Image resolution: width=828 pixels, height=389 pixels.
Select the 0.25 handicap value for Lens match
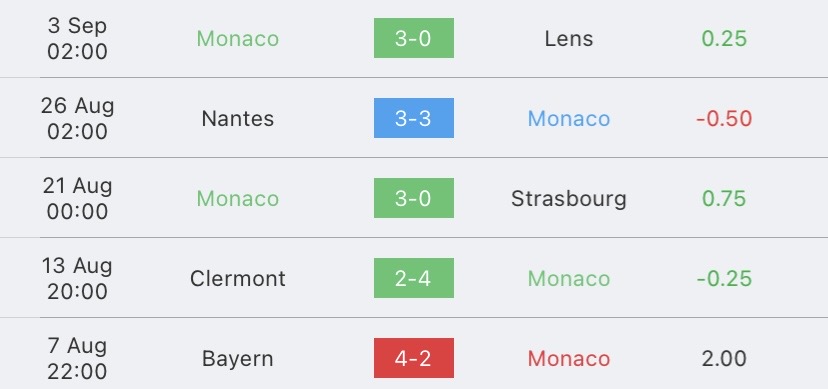[x=724, y=39]
